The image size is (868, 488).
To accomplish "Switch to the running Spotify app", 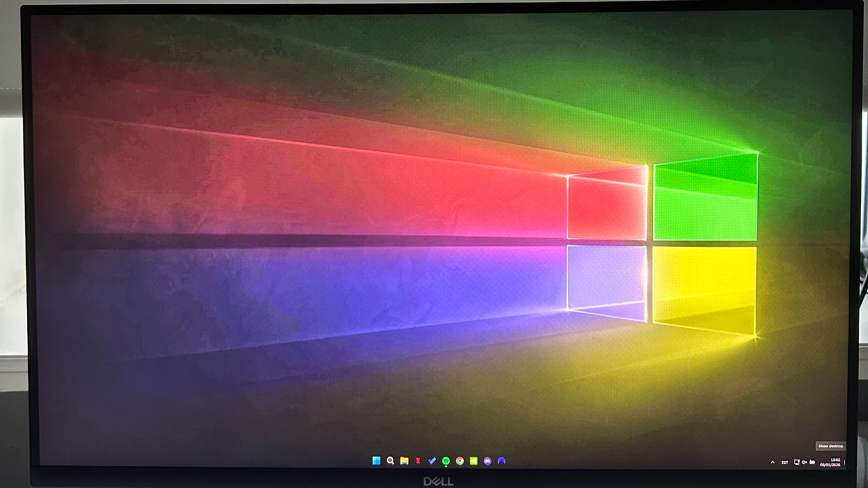I will pos(446,460).
